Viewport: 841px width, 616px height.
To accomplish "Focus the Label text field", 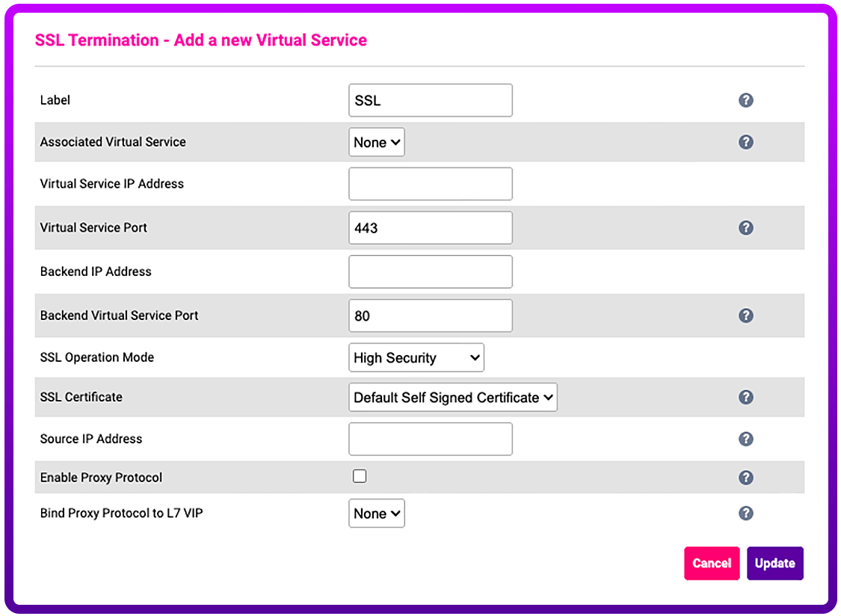I will point(431,100).
